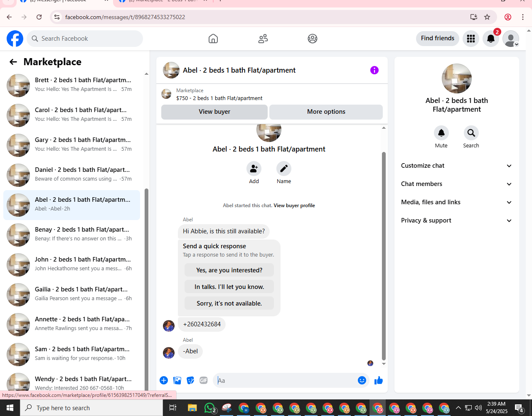Expand the Chat members section
The height and width of the screenshot is (416, 532).
(456, 184)
